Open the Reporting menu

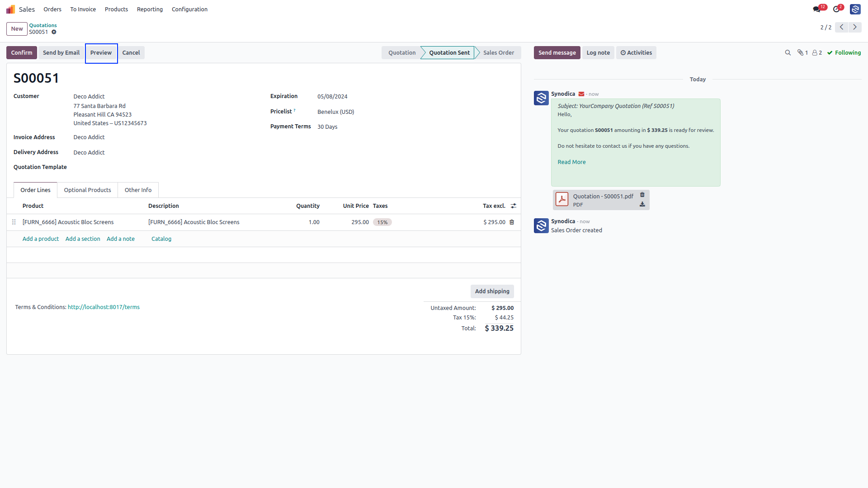(x=150, y=9)
